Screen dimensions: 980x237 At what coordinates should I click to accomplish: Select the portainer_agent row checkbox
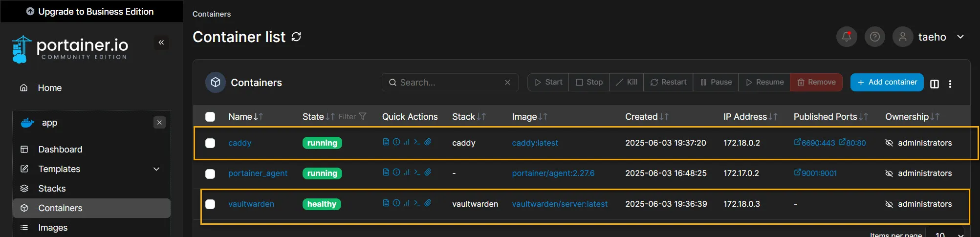coord(210,173)
